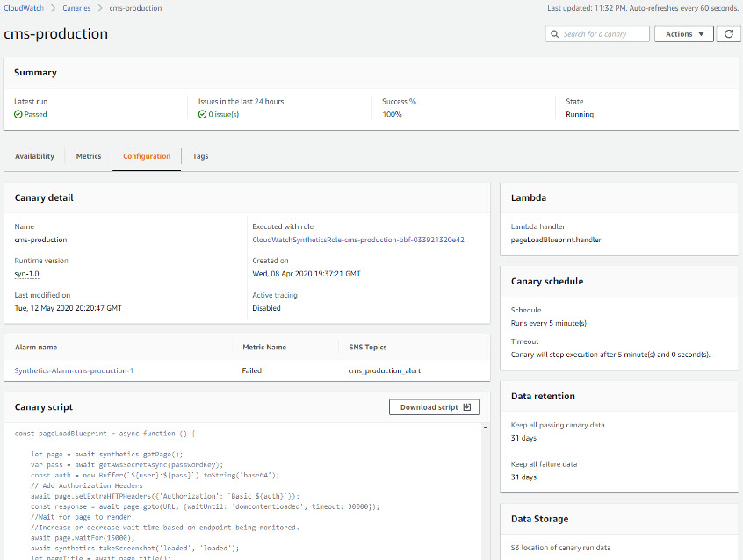Open the syn-1.0 runtime version link
The width and height of the screenshot is (743, 560).
[26, 274]
